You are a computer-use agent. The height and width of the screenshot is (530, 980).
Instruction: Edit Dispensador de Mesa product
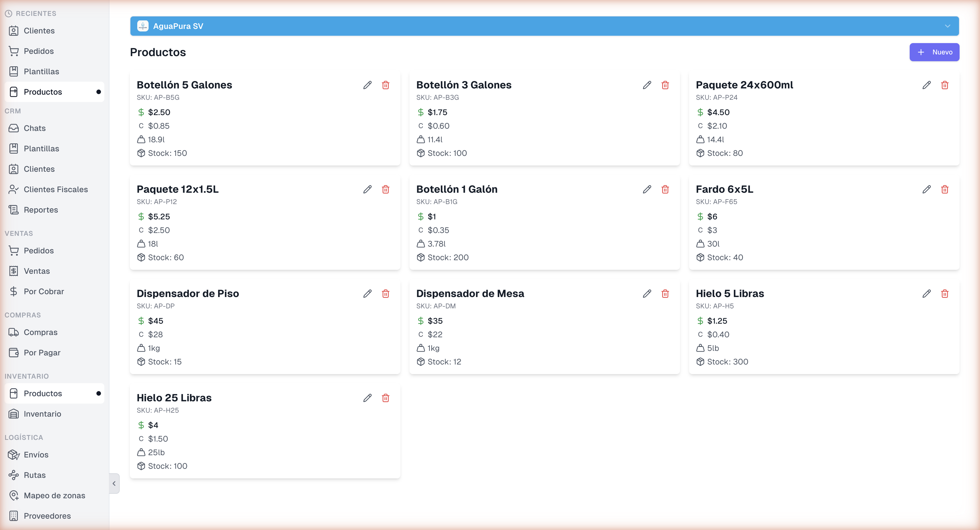(x=647, y=294)
